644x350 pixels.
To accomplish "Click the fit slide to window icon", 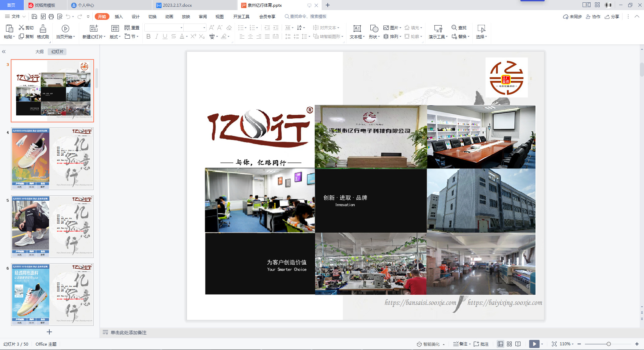I will 554,344.
